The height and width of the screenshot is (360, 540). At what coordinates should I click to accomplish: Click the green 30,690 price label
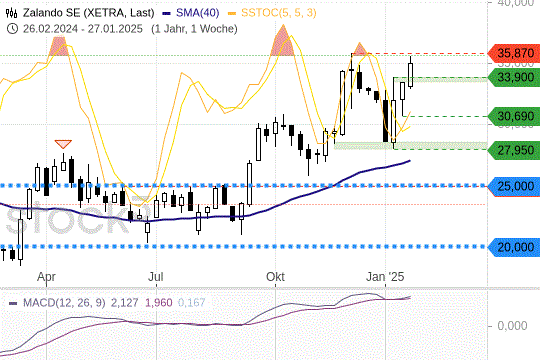pyautogui.click(x=514, y=116)
